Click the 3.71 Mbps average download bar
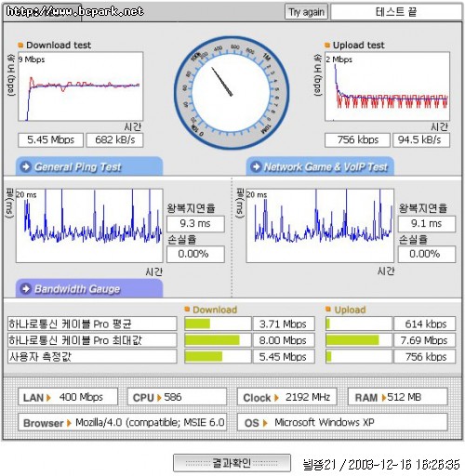465x476 pixels. (x=218, y=324)
